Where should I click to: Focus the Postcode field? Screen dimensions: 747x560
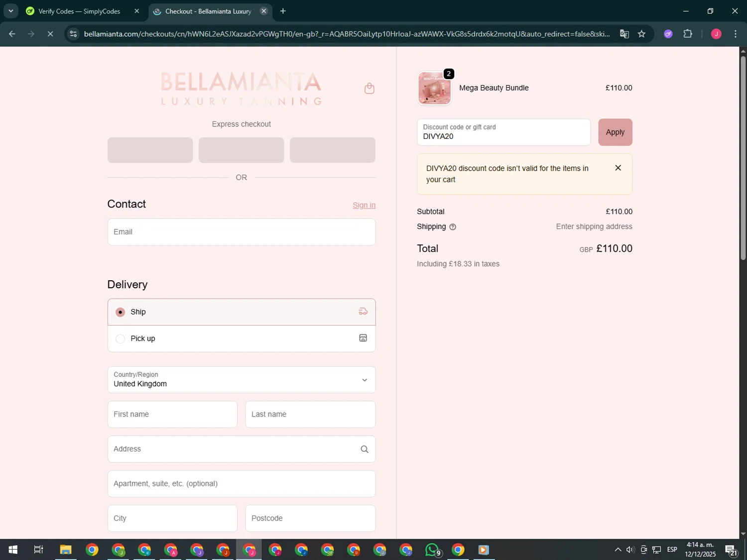tap(310, 518)
